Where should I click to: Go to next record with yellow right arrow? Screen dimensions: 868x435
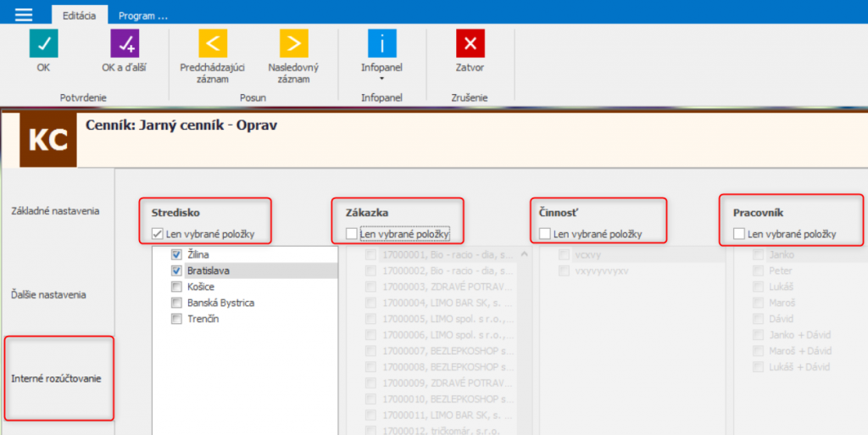point(293,43)
